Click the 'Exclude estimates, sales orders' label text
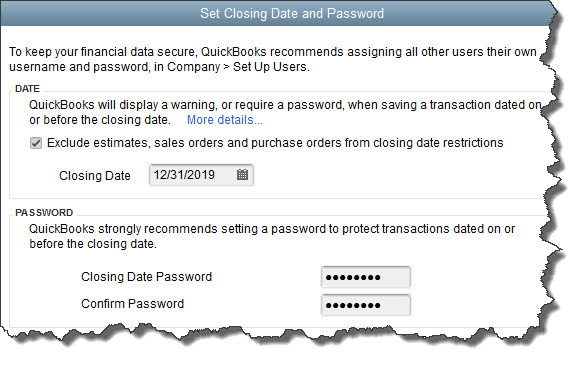 [x=275, y=143]
